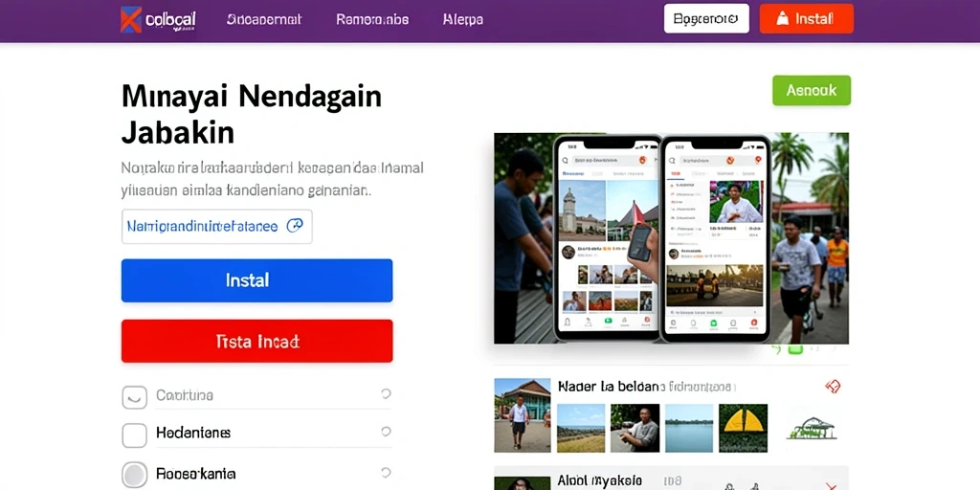Open the blue lake thumbnail
Viewport: 980px width, 490px height.
click(x=689, y=428)
